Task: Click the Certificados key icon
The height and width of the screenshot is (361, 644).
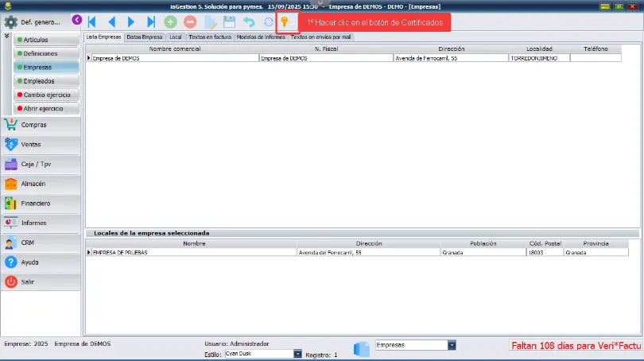Action: (284, 22)
